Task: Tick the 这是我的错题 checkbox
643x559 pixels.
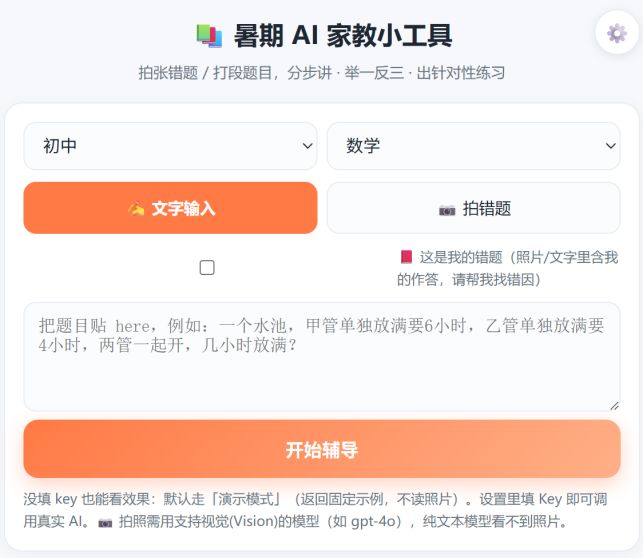Action: click(x=207, y=267)
